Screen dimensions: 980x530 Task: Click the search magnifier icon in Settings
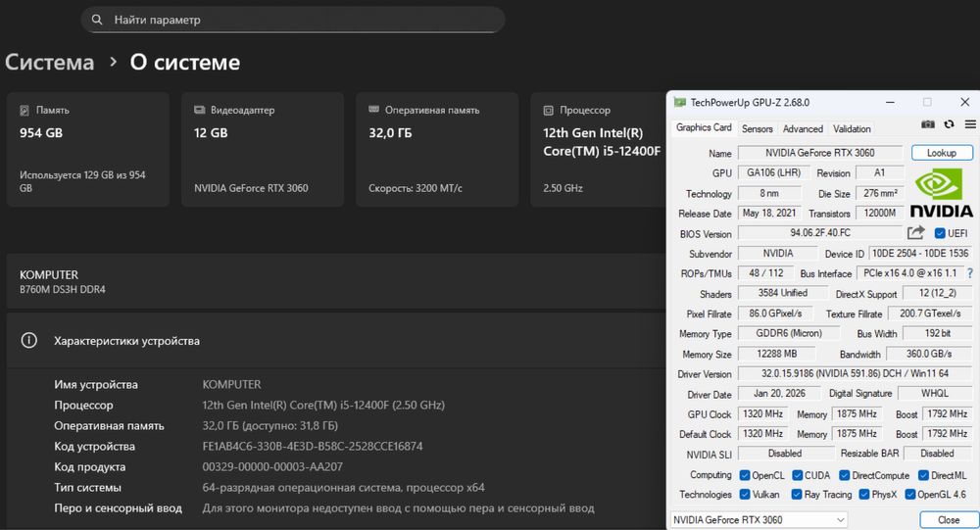coord(97,20)
